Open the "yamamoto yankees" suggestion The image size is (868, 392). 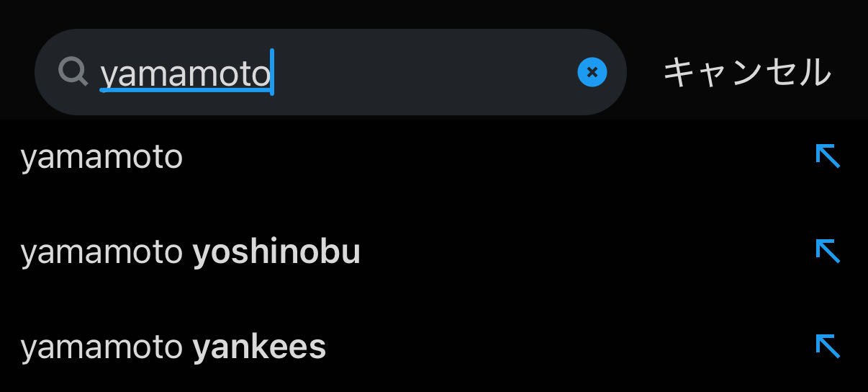[173, 347]
